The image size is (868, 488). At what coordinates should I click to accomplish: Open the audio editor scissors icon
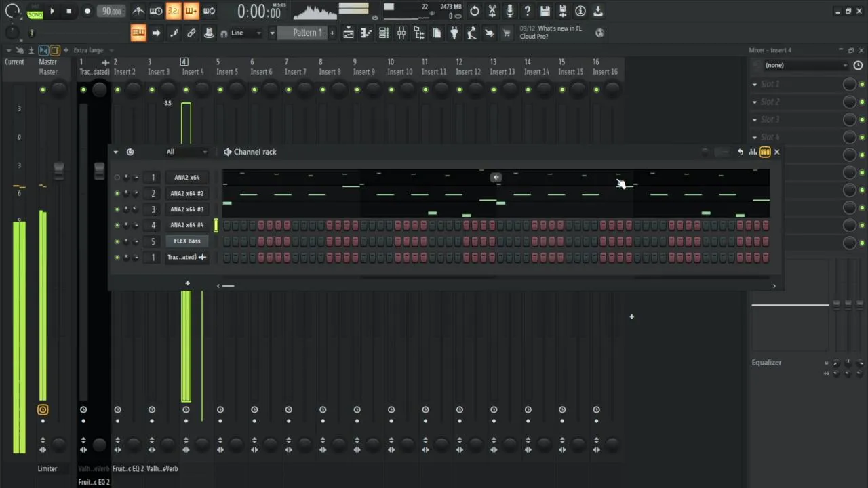point(492,11)
